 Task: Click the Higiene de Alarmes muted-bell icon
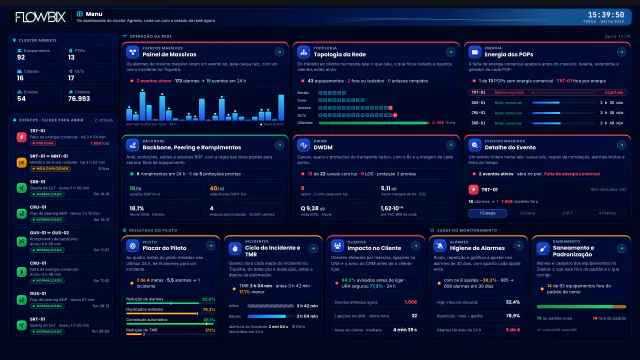pos(440,246)
